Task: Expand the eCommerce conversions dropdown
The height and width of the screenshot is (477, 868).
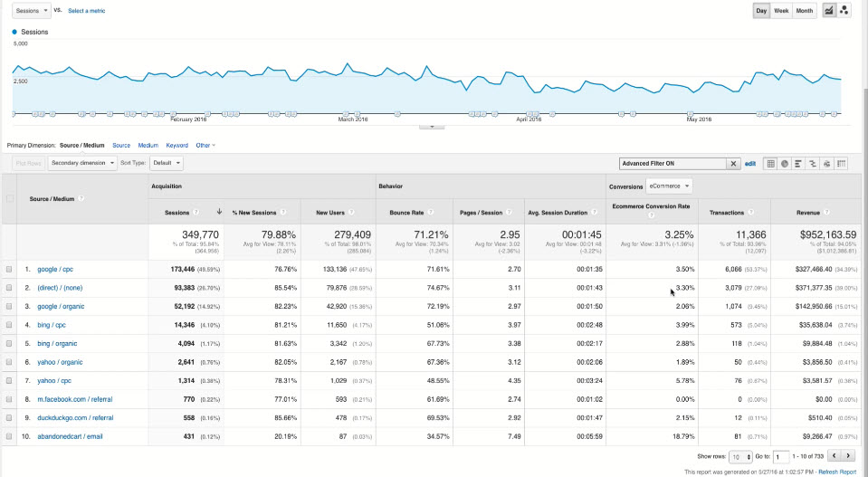Action: 669,186
